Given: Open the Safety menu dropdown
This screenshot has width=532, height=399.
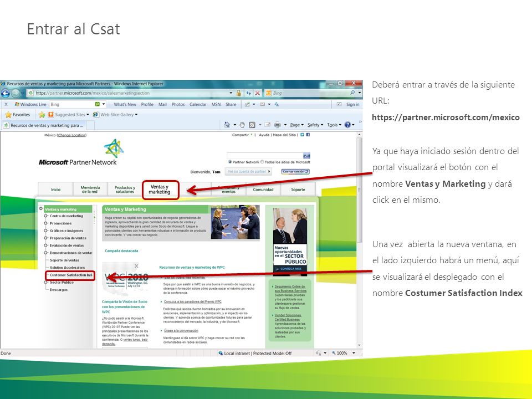Looking at the screenshot, I should 315,125.
